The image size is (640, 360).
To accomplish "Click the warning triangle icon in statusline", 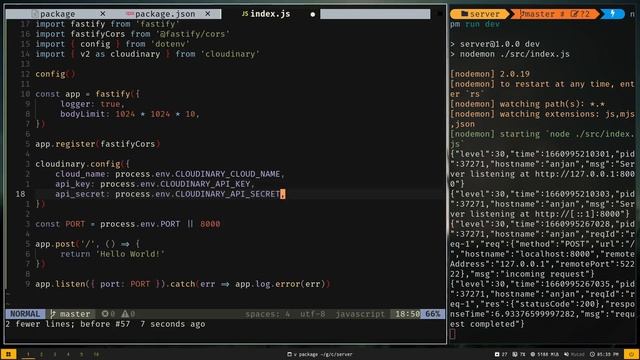I will click(125, 314).
